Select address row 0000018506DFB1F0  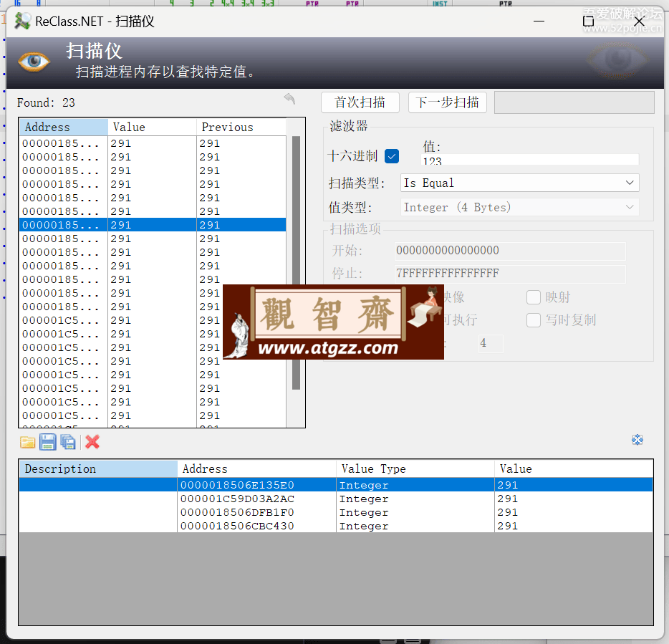(x=336, y=513)
